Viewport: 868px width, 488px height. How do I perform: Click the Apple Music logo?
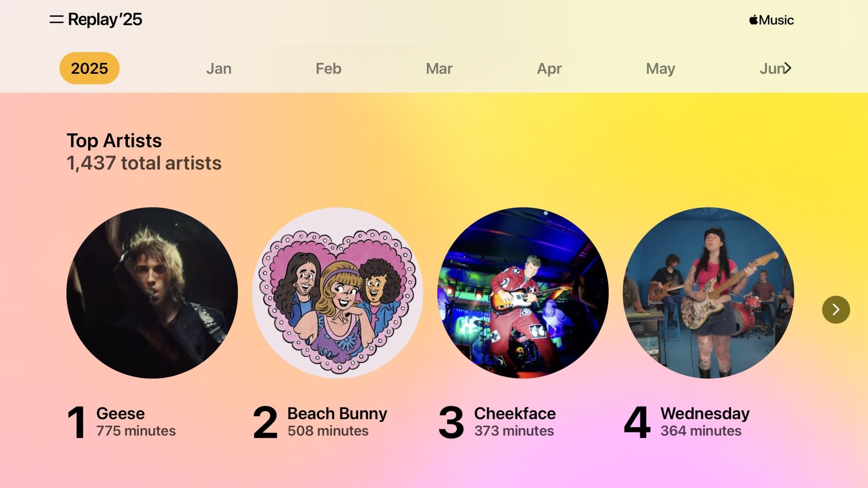pyautogui.click(x=771, y=20)
